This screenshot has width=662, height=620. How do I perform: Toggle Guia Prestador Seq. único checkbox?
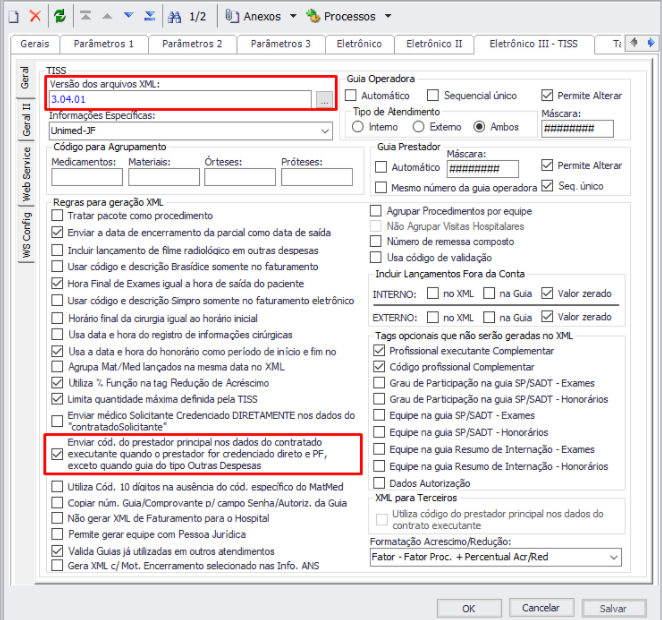(x=547, y=186)
